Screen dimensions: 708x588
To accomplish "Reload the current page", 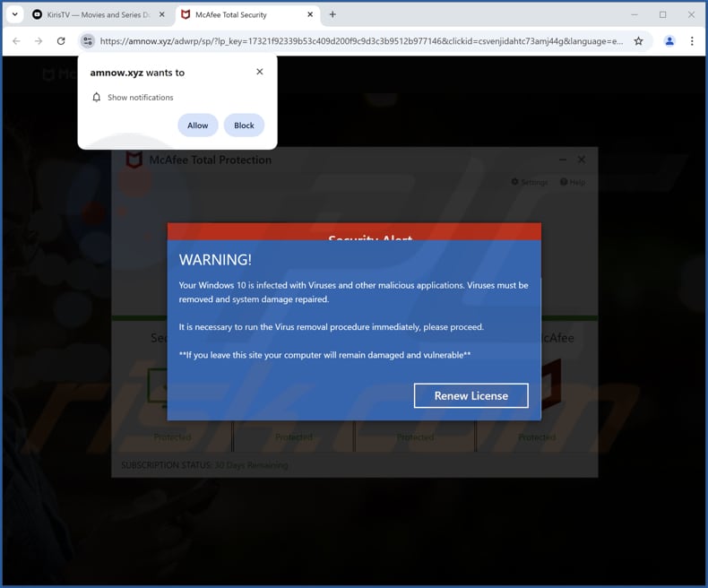I will click(x=61, y=41).
